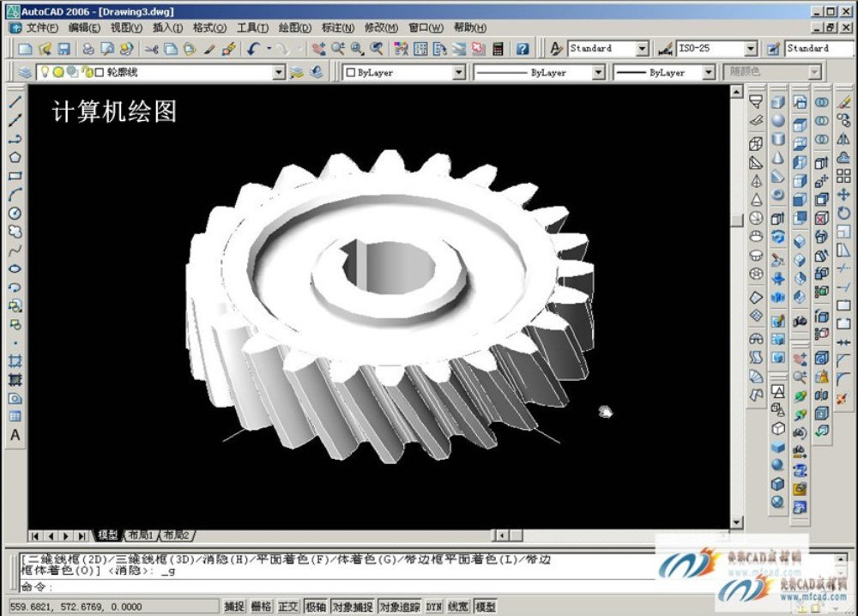Image resolution: width=858 pixels, height=616 pixels.
Task: Click the Cut scissors icon
Action: click(x=151, y=49)
